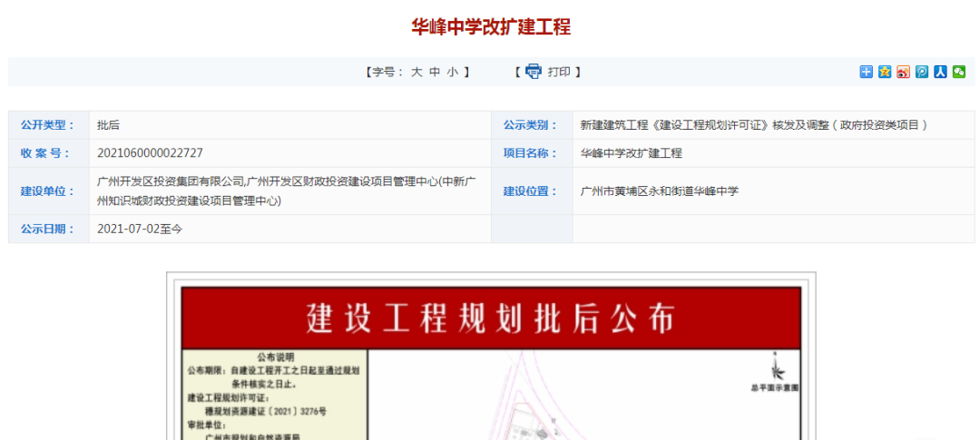Screen dimensions: 980x440
Task: Click the north arrow 总平面示意图 marker
Action: pyautogui.click(x=775, y=373)
